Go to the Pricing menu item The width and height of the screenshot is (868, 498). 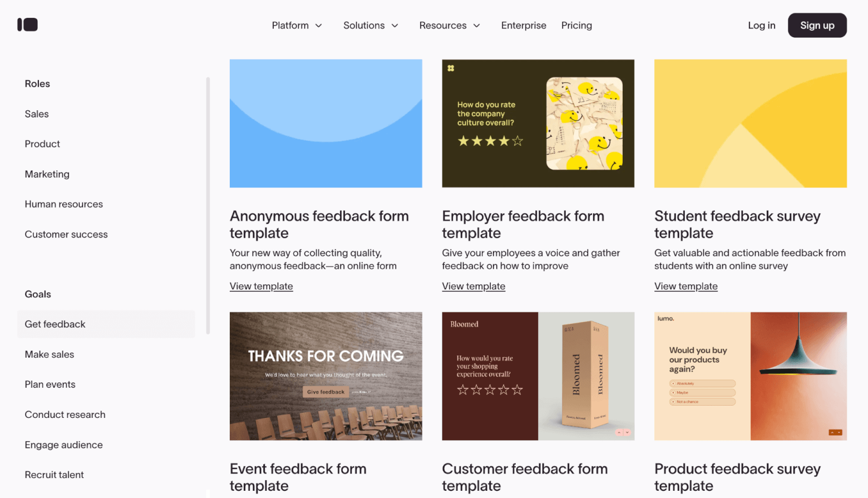point(576,25)
